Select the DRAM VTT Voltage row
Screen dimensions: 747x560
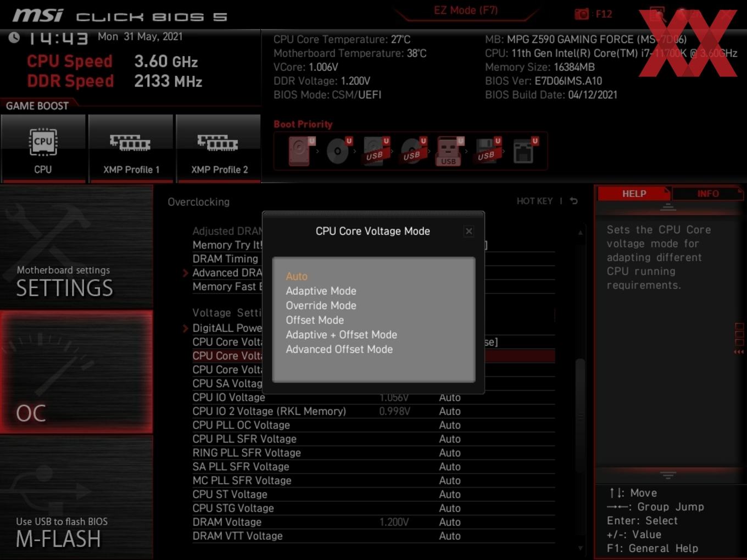click(x=374, y=536)
